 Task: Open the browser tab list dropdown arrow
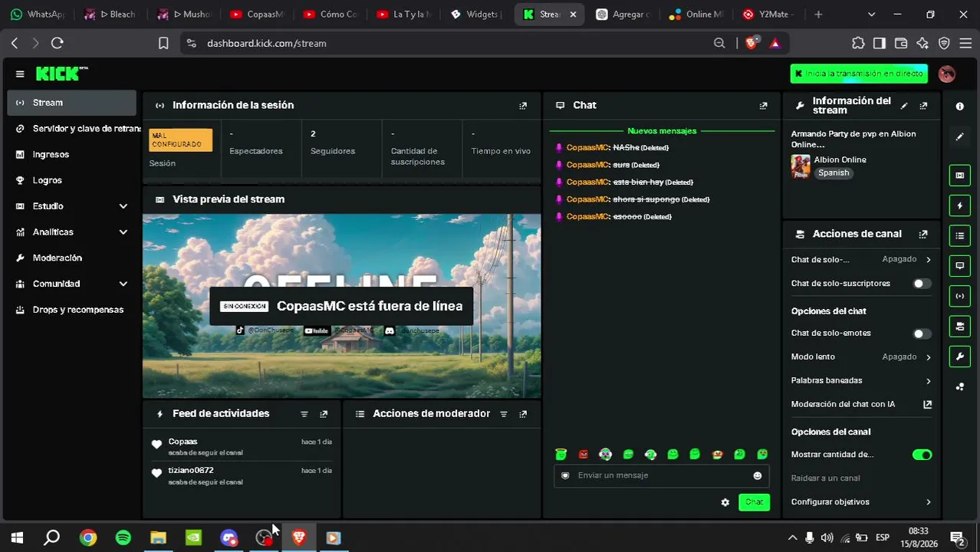click(x=871, y=15)
